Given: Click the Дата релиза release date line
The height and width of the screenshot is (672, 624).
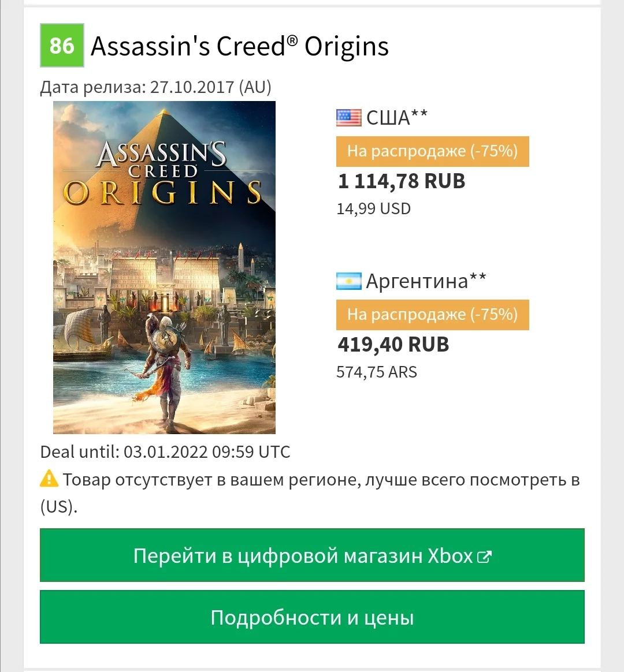Looking at the screenshot, I should click(155, 87).
